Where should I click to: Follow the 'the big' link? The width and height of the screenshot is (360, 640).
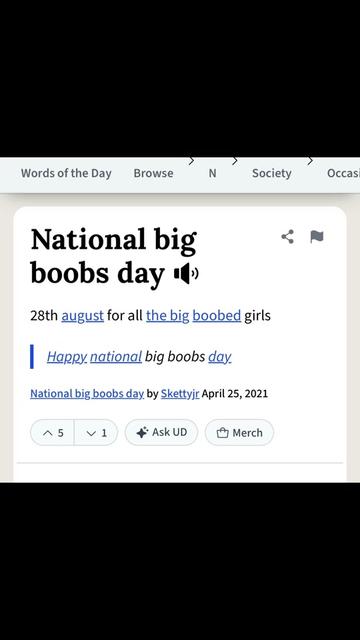(168, 316)
